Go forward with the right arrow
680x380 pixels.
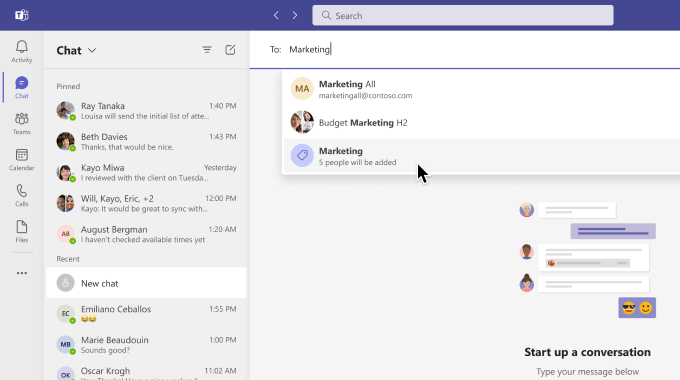[x=295, y=15]
